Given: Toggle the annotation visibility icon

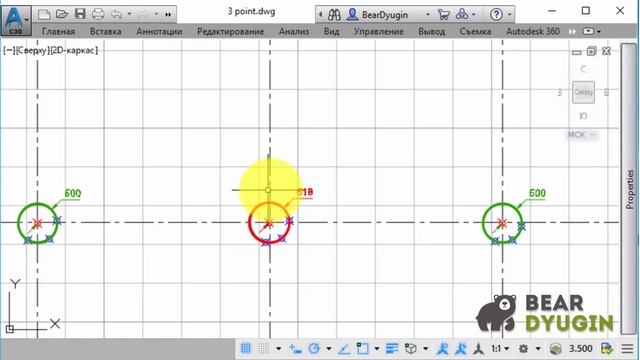Looking at the screenshot, I should (x=442, y=349).
